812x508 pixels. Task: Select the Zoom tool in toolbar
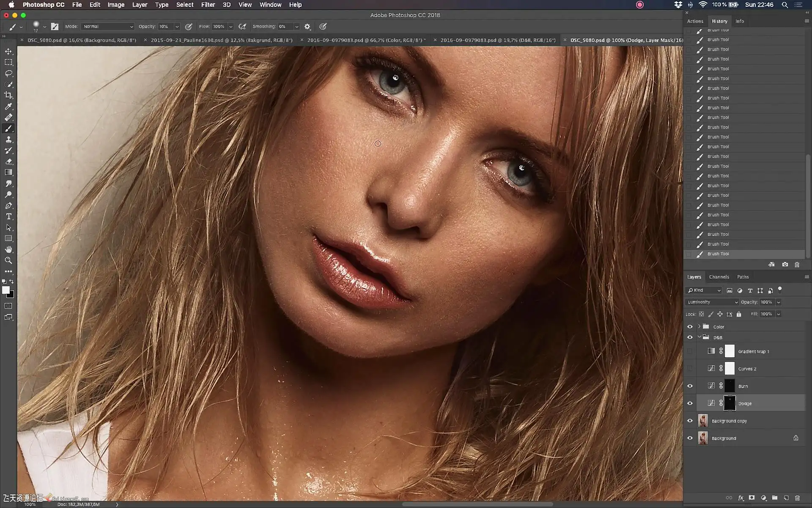[8, 260]
